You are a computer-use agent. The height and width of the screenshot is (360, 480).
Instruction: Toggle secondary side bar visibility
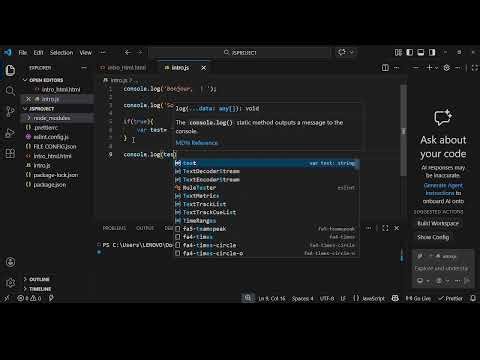click(432, 52)
